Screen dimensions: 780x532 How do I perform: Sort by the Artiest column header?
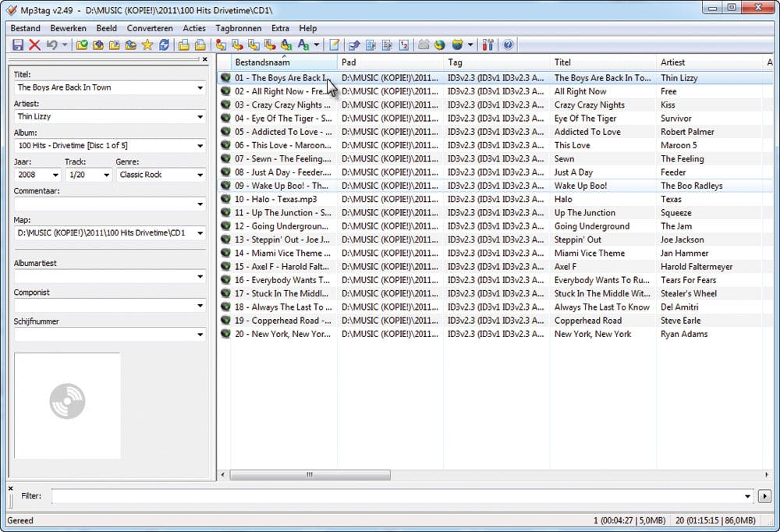point(709,62)
